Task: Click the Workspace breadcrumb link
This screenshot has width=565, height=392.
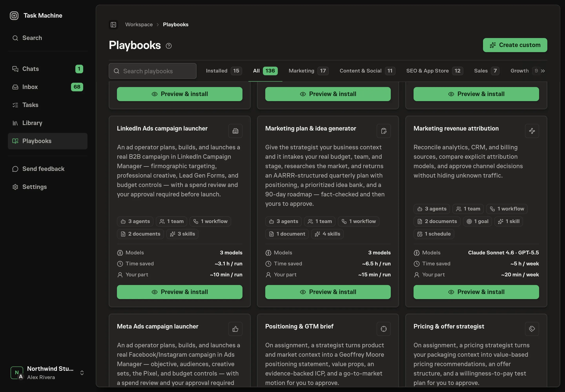Action: coord(139,24)
